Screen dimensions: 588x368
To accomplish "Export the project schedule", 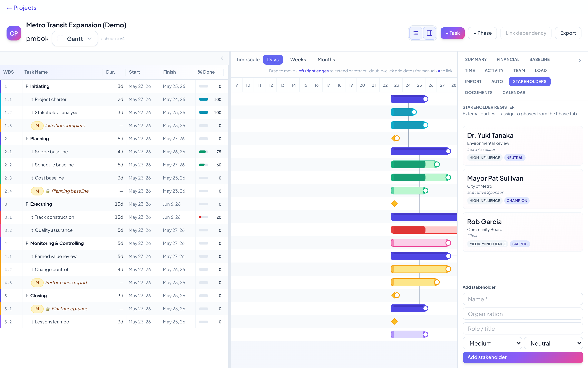I will pos(568,33).
